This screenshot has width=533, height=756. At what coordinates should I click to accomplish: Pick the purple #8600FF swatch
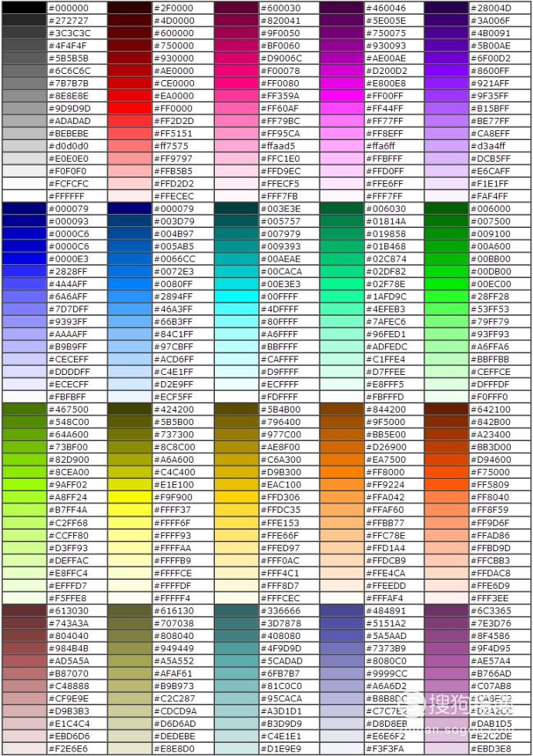[x=447, y=70]
